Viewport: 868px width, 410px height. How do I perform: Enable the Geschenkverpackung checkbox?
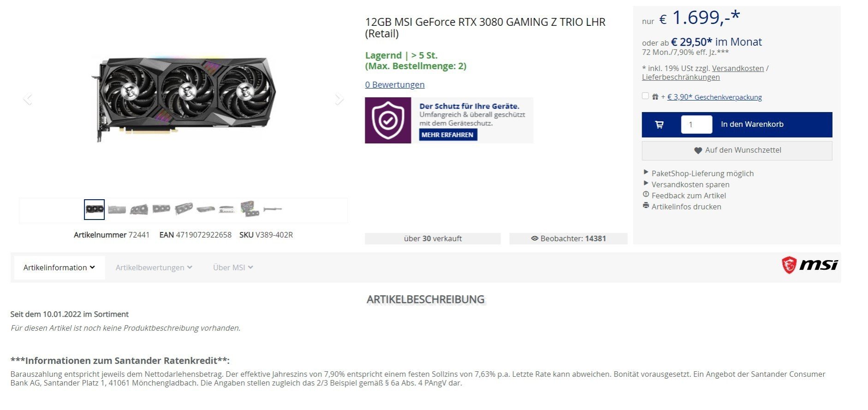pyautogui.click(x=645, y=96)
